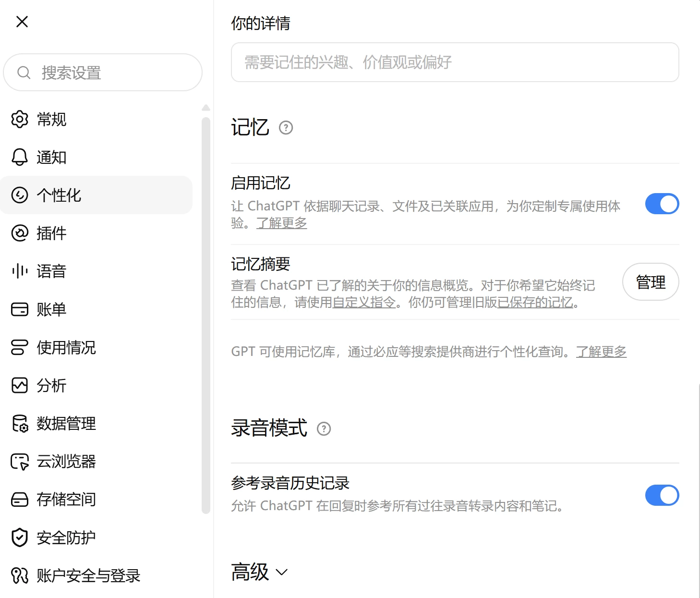Click the cloud browser icon beside 云浏览器

tap(20, 461)
